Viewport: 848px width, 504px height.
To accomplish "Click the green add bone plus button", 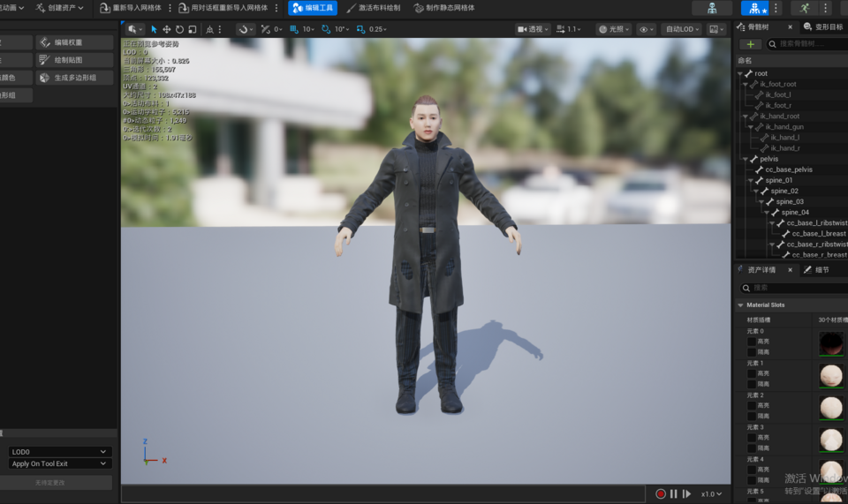I will click(751, 44).
